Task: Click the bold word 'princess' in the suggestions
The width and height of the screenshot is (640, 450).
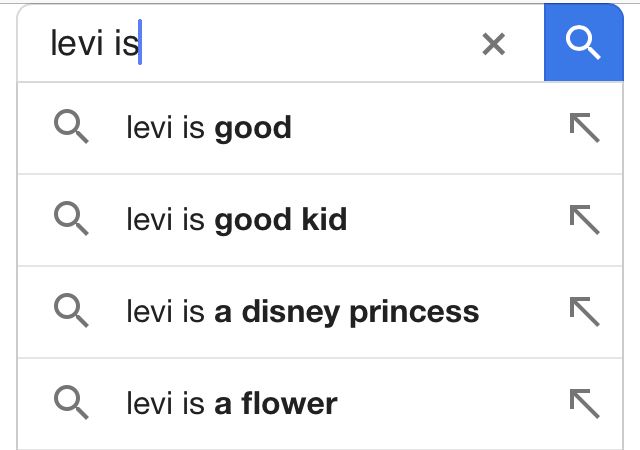Action: tap(414, 313)
